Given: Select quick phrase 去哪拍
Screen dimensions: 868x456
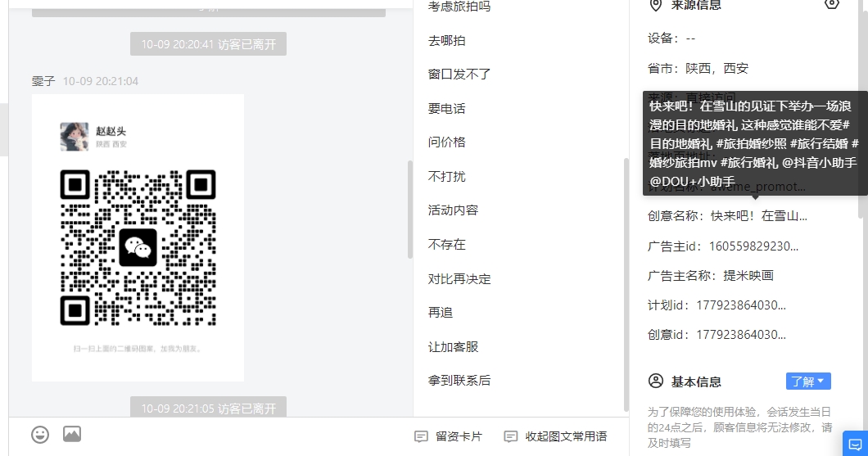Looking at the screenshot, I should (x=447, y=41).
